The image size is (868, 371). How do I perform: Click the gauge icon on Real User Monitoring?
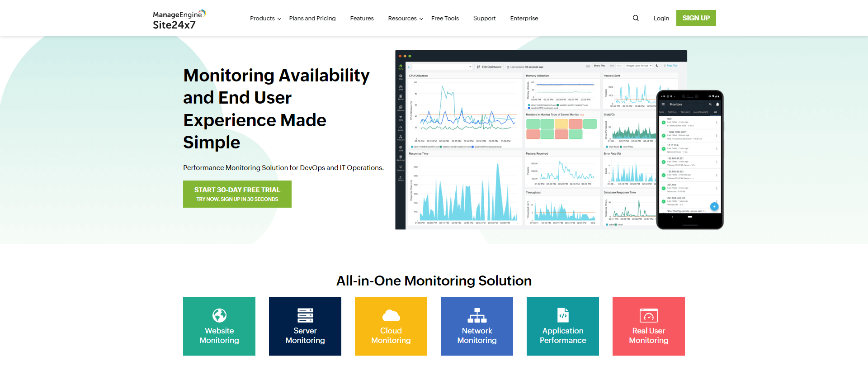649,315
